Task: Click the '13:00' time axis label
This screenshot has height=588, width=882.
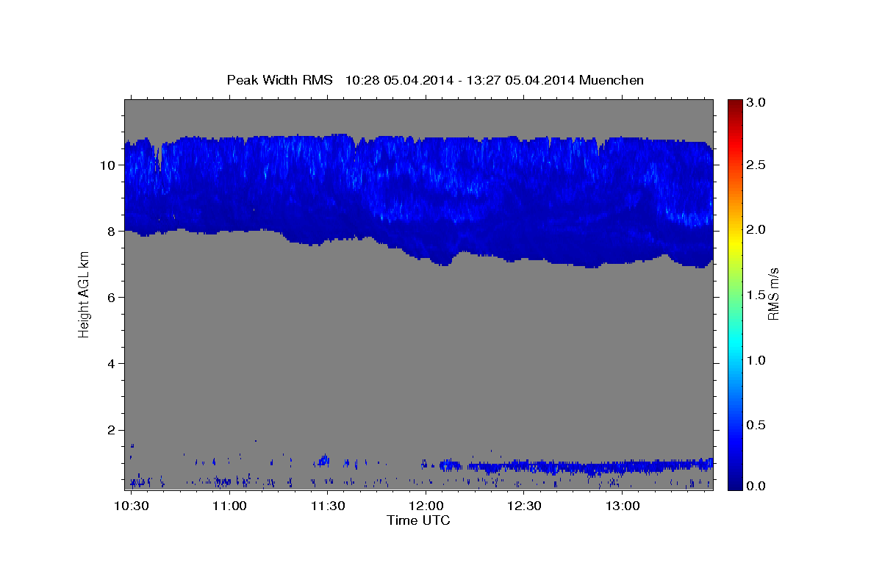Action: pos(622,506)
